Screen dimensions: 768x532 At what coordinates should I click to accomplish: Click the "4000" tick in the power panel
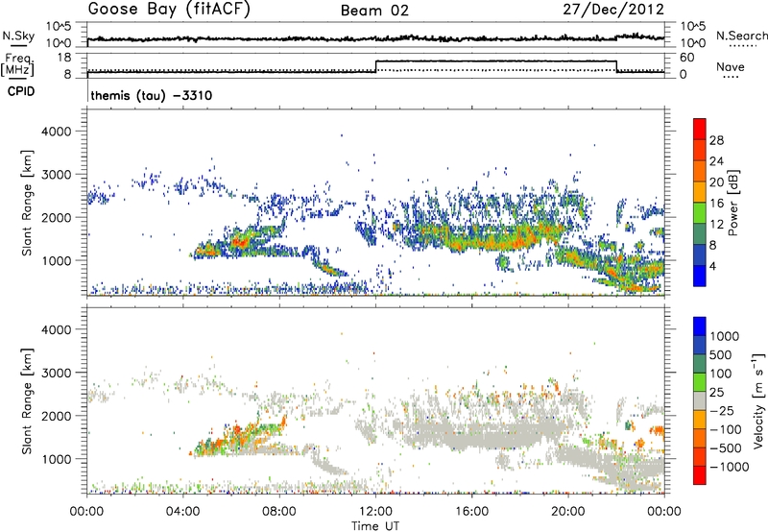(56, 132)
